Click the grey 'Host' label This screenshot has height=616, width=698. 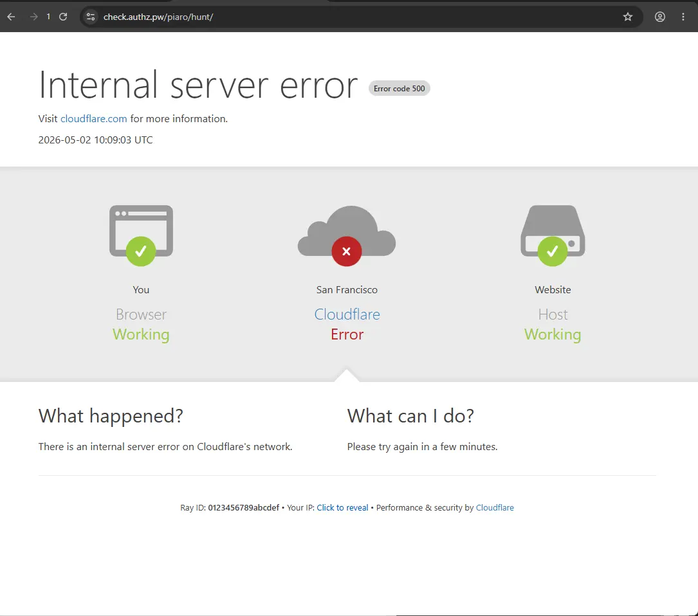pyautogui.click(x=553, y=314)
